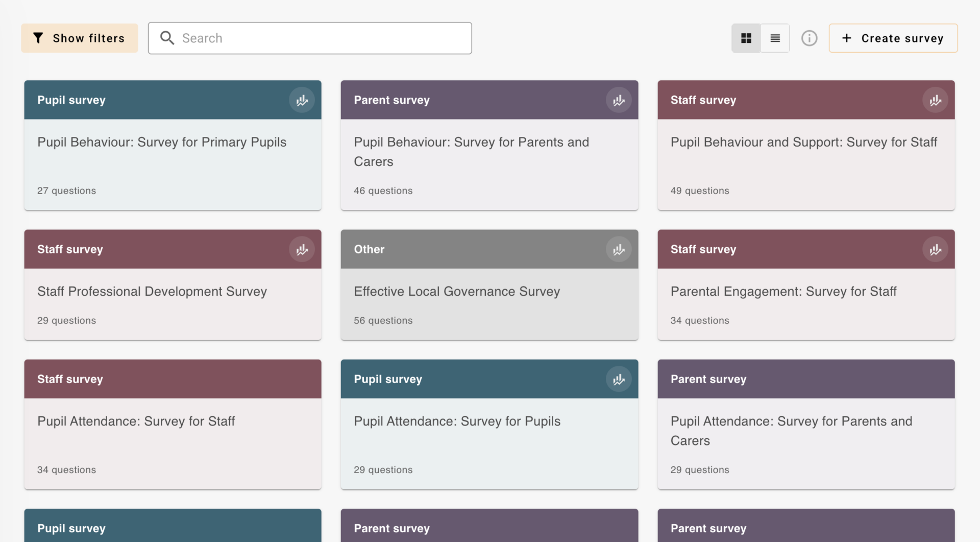Click the magnifying glass search icon
Screen dimensions: 980x542
[167, 38]
